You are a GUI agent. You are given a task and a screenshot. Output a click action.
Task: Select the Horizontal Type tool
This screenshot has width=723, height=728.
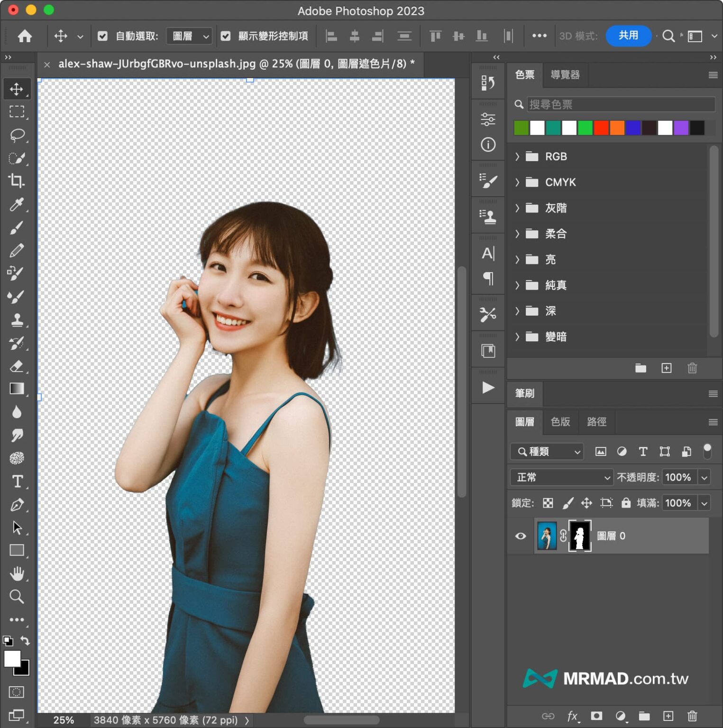pyautogui.click(x=17, y=482)
